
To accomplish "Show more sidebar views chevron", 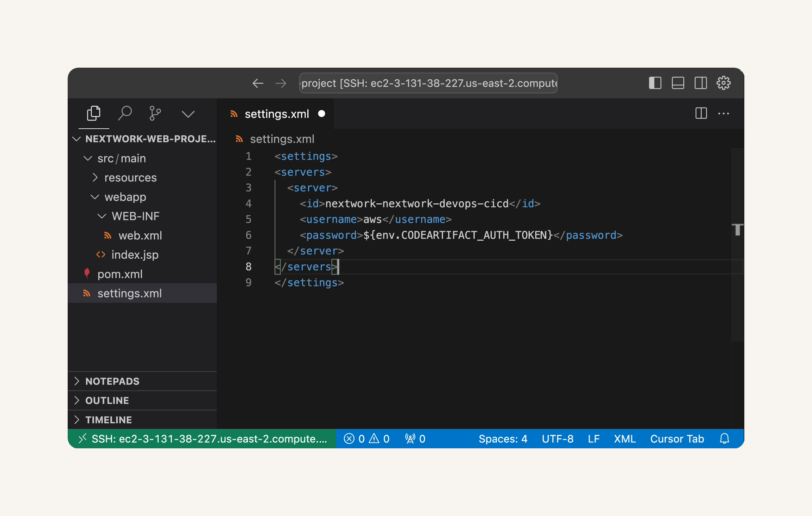I will (x=188, y=114).
